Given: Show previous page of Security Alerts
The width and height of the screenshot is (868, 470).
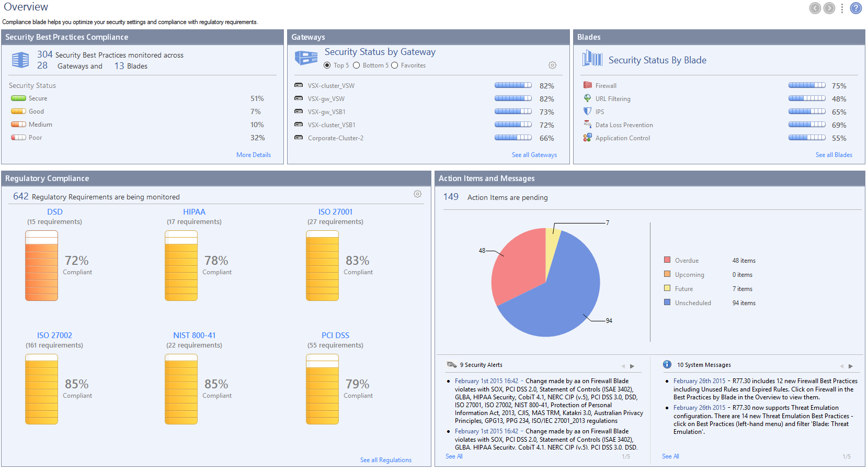Looking at the screenshot, I should 623,366.
